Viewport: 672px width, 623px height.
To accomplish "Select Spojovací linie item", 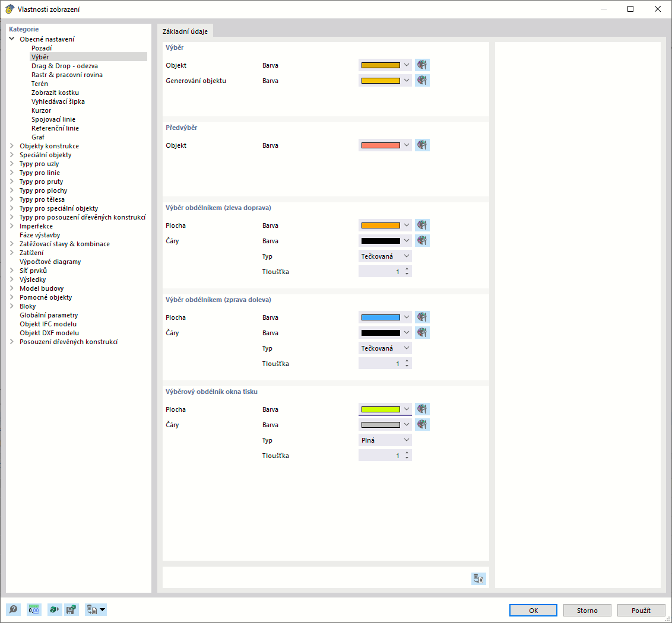I will pos(53,119).
